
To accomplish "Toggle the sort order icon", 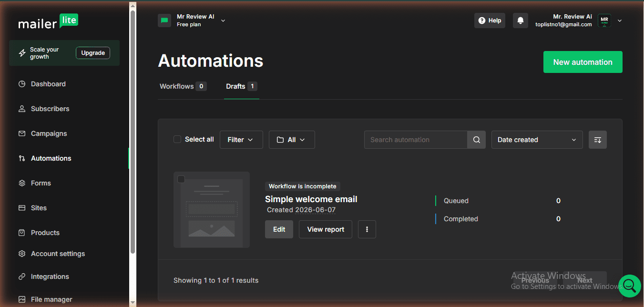I will click(x=598, y=140).
